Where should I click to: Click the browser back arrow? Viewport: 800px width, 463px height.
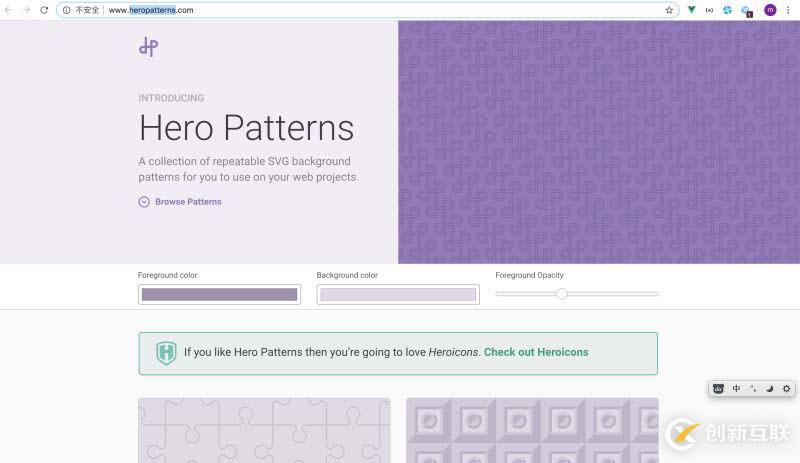tap(9, 10)
